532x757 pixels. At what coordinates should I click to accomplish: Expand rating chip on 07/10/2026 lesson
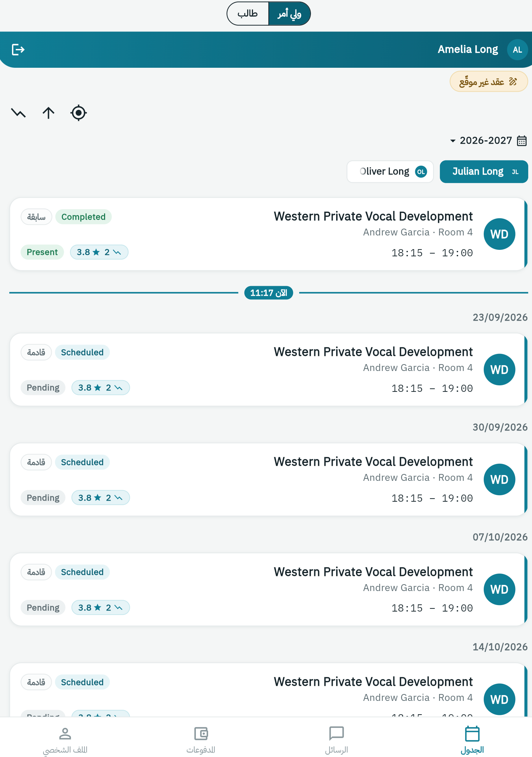(x=100, y=607)
